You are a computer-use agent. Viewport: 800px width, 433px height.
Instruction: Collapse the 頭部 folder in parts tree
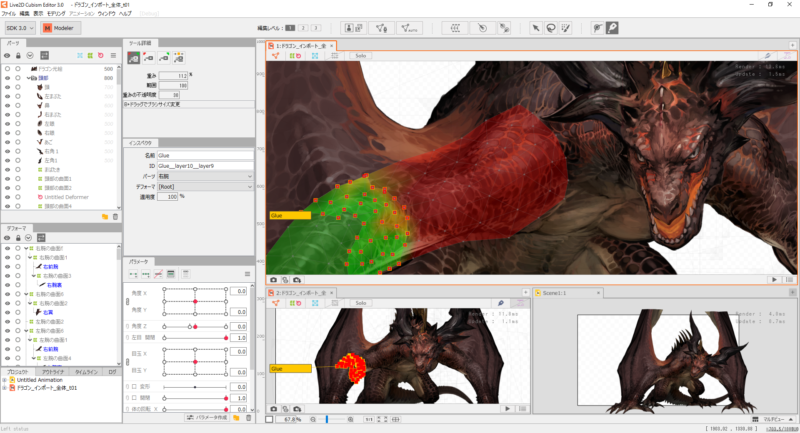[29, 78]
